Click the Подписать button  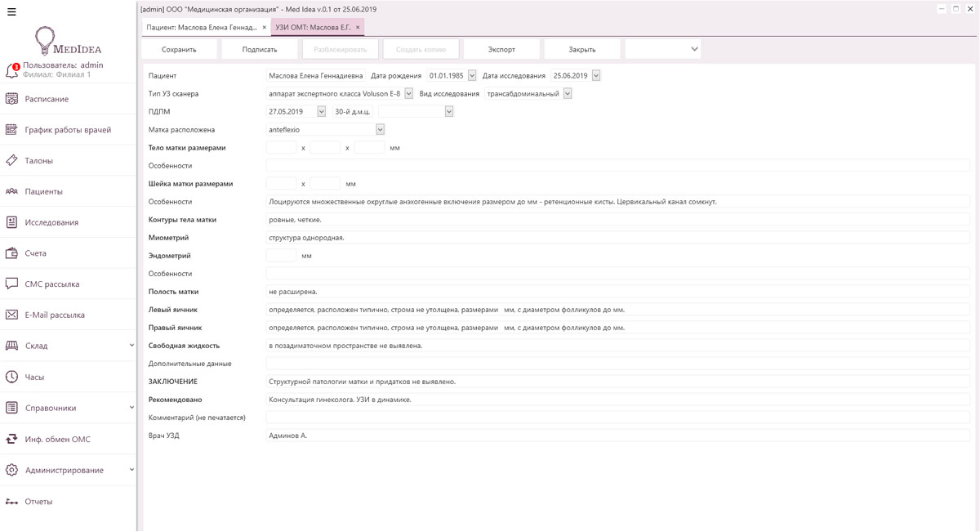260,49
